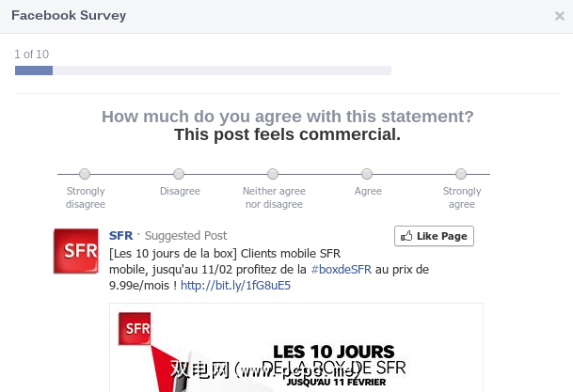
Task: Click the "Strongly agree" text label
Action: 461,197
